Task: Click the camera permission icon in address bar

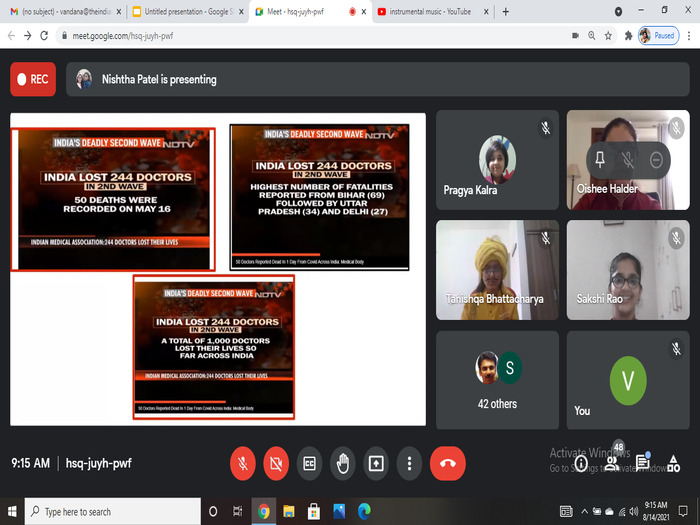Action: [x=575, y=36]
